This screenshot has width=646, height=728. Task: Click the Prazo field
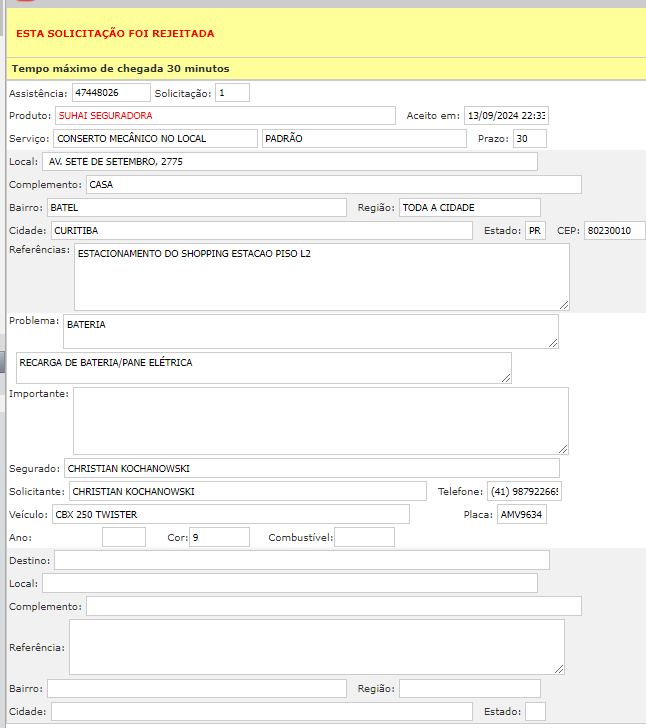click(x=529, y=139)
